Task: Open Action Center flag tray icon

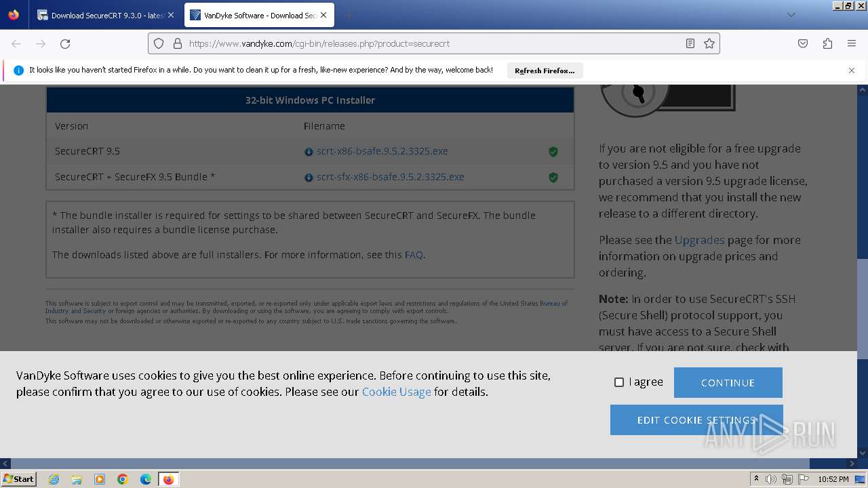Action: tap(804, 479)
